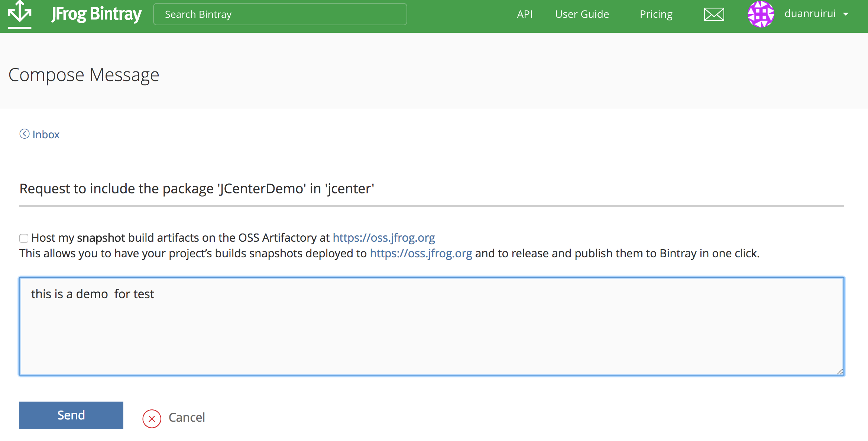Go to the Pricing page
Viewport: 868px width, 441px height.
pyautogui.click(x=656, y=14)
